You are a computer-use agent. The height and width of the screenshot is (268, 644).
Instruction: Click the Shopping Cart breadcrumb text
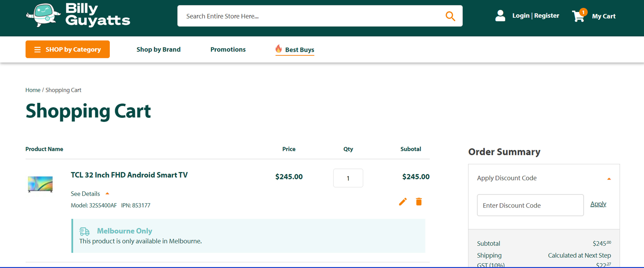tap(63, 90)
